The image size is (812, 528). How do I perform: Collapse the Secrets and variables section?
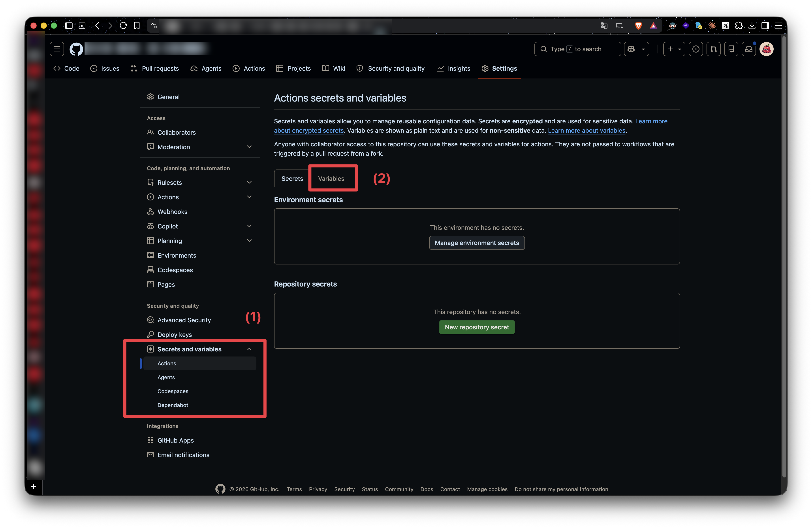(249, 349)
